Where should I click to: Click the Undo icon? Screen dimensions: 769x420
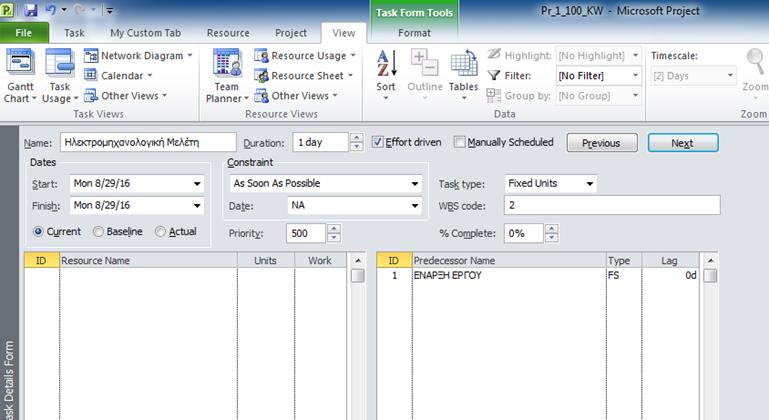click(51, 10)
